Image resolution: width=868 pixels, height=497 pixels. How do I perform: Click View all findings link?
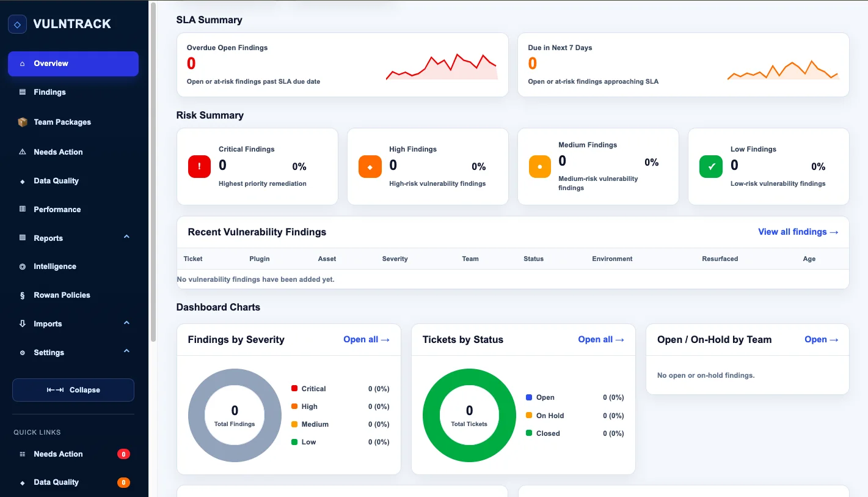pos(798,232)
